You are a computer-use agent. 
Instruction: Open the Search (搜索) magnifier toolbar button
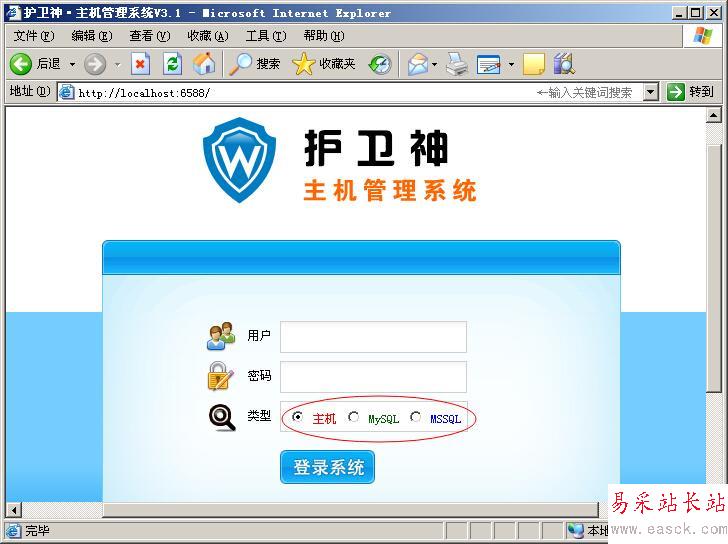tap(255, 64)
